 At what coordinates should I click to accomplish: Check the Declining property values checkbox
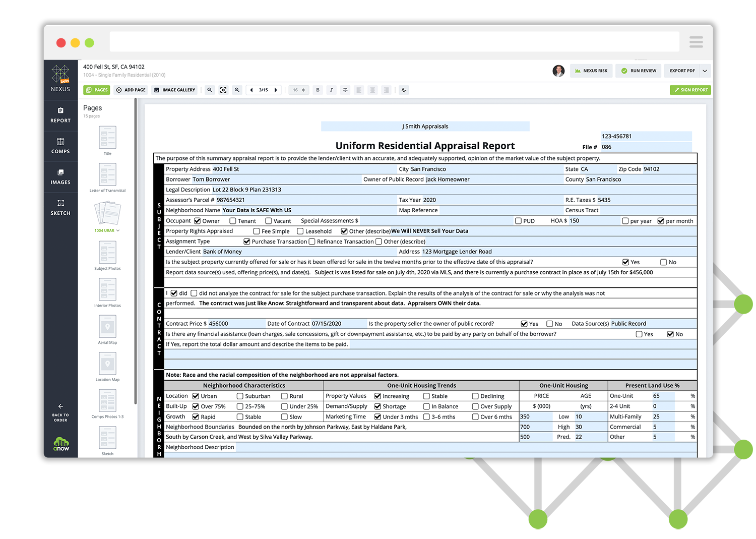[x=475, y=396]
